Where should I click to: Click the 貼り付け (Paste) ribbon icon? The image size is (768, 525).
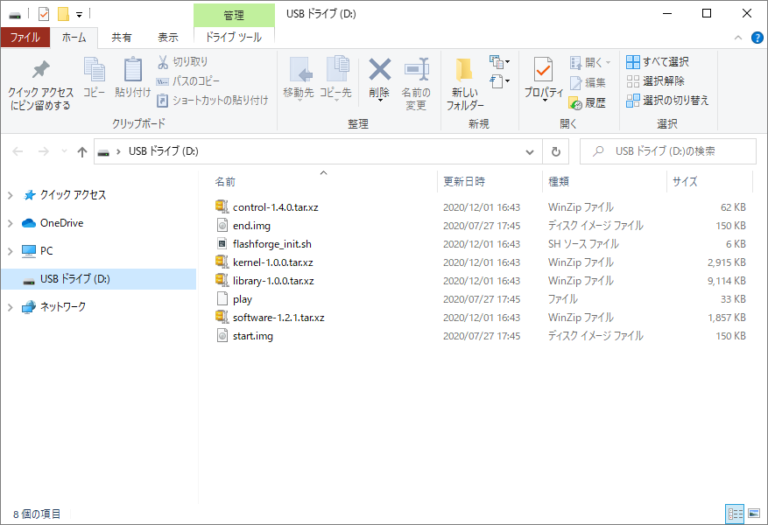pos(133,70)
